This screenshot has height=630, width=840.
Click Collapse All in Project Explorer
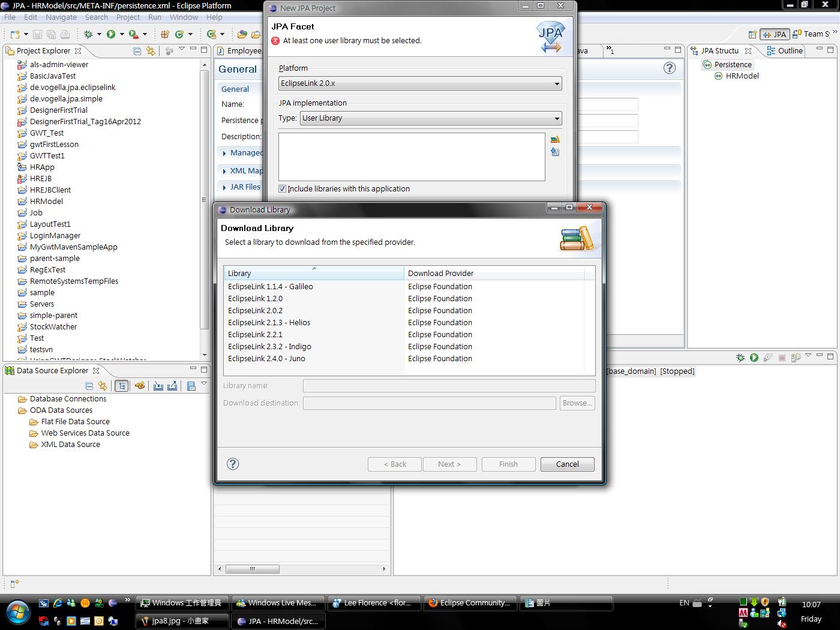pyautogui.click(x=137, y=51)
